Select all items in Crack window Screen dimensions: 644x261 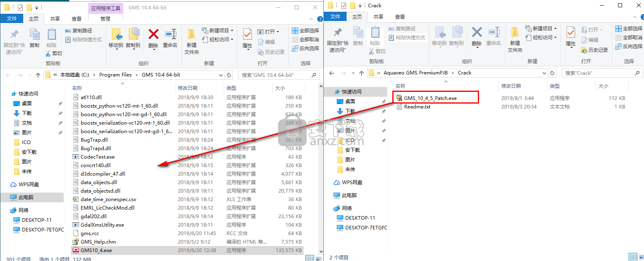629,29
